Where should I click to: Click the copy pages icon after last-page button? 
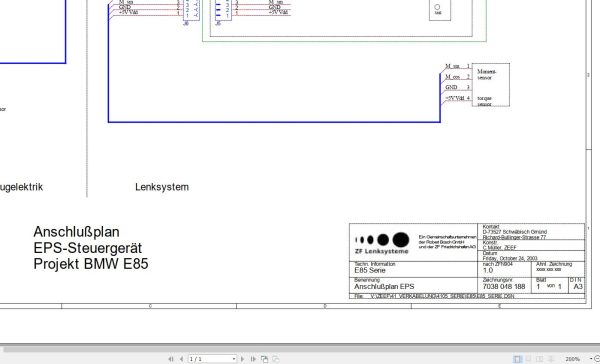[264, 359]
